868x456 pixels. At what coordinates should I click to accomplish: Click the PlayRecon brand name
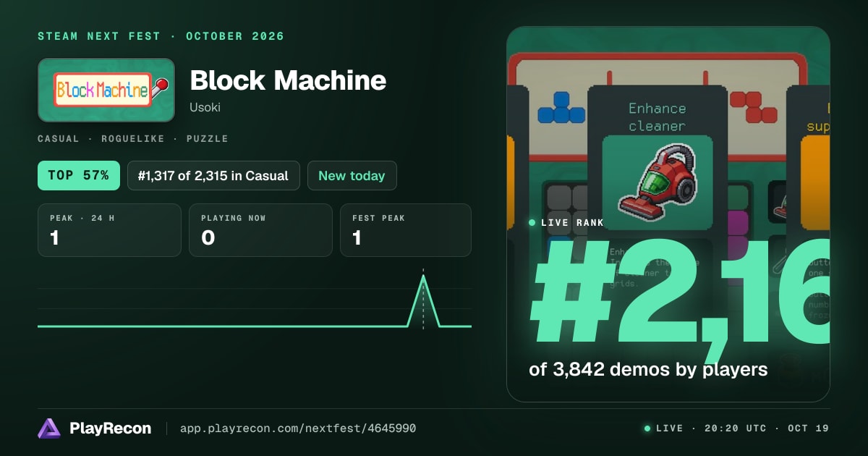(x=110, y=428)
